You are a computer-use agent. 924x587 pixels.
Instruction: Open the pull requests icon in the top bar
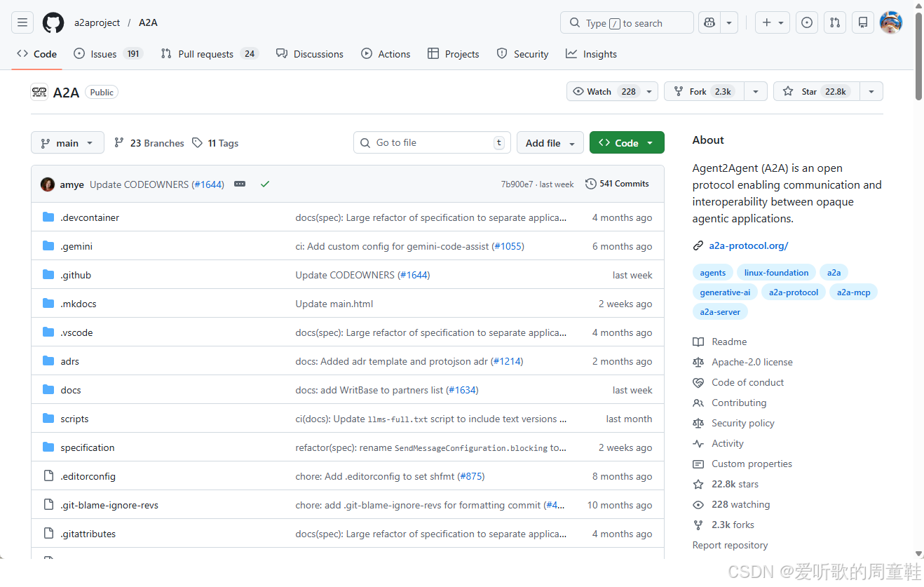[835, 22]
